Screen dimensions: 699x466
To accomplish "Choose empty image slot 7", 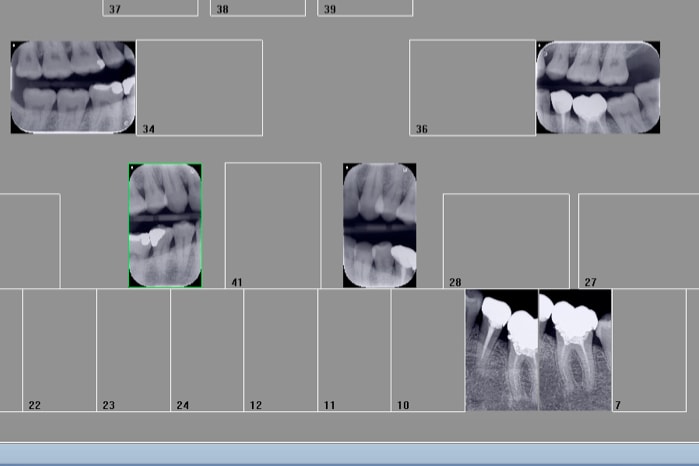I will pos(649,350).
